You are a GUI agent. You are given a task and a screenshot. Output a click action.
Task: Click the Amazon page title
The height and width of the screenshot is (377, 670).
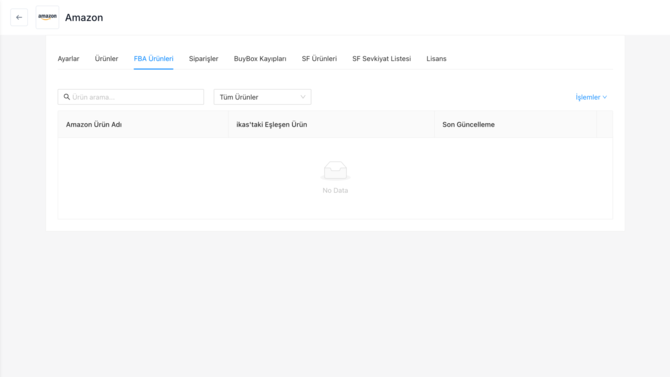[x=84, y=18]
